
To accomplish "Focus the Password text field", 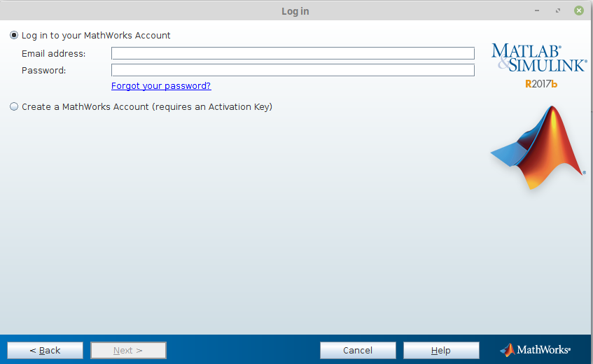I will 293,70.
